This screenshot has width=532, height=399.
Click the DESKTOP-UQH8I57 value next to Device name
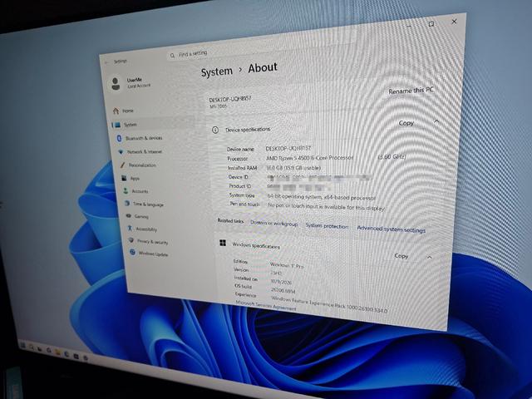pos(288,148)
